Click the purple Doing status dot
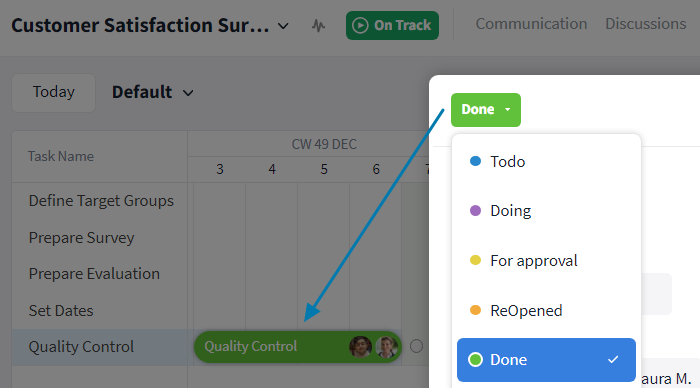Screen dimensions: 700x388 tap(475, 210)
